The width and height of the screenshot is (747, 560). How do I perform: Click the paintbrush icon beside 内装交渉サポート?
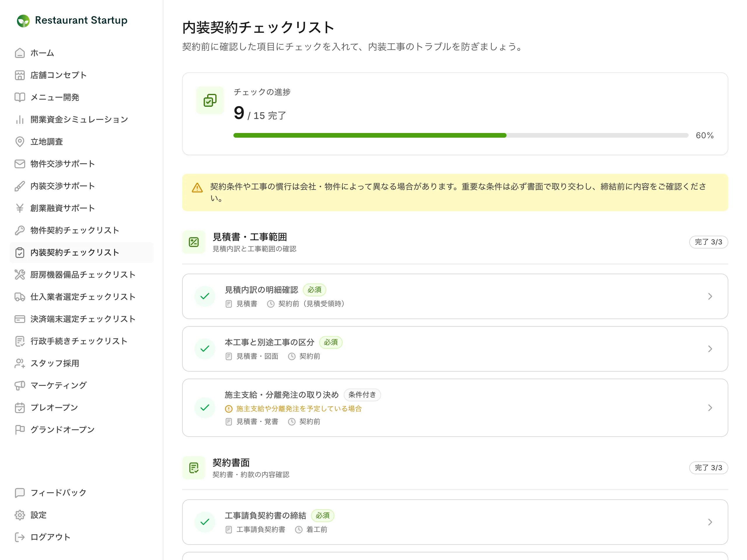20,186
